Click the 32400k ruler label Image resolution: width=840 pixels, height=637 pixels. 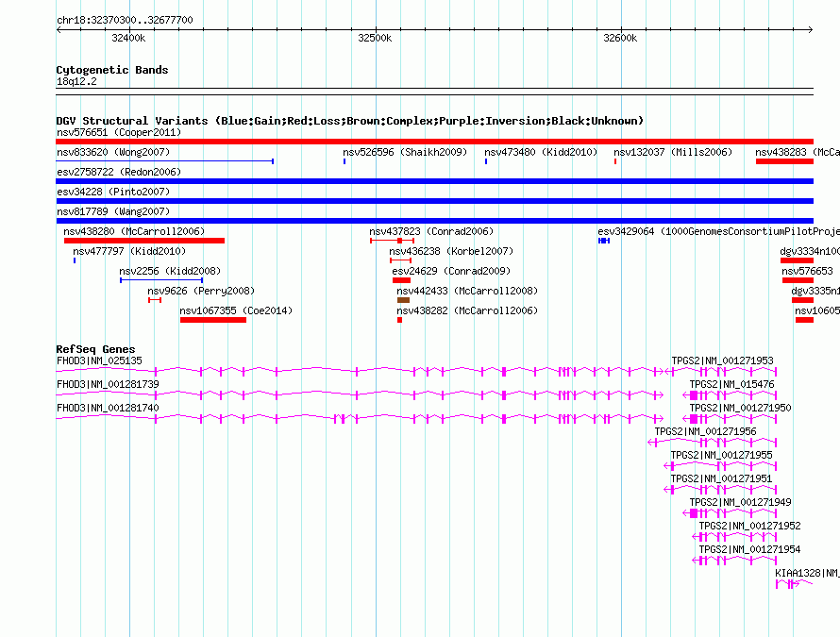pos(128,38)
